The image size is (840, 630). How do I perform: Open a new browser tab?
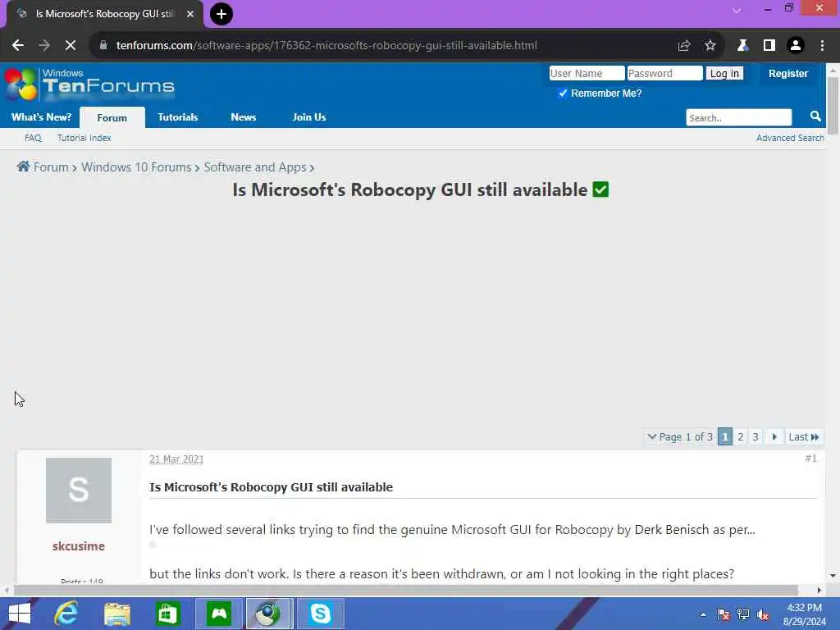click(x=221, y=14)
